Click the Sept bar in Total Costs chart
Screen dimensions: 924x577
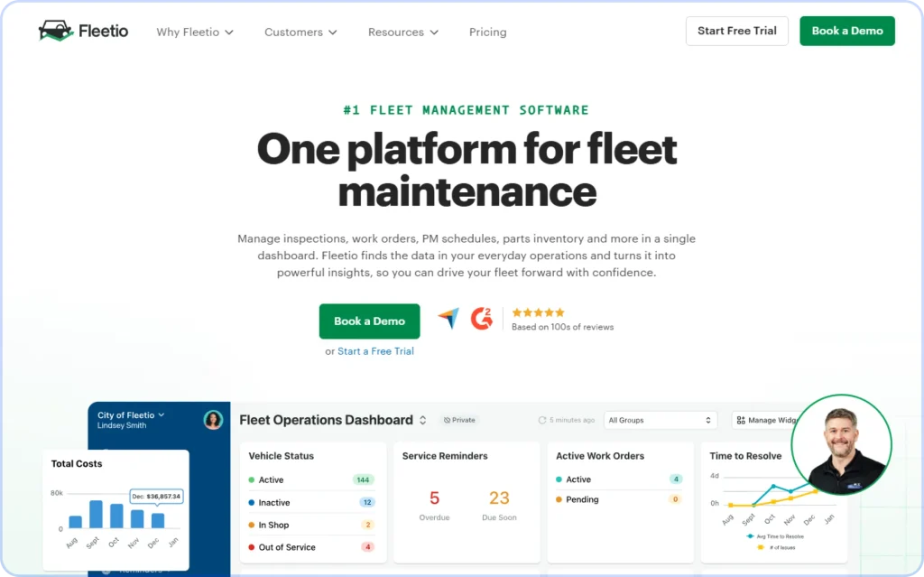(x=96, y=514)
